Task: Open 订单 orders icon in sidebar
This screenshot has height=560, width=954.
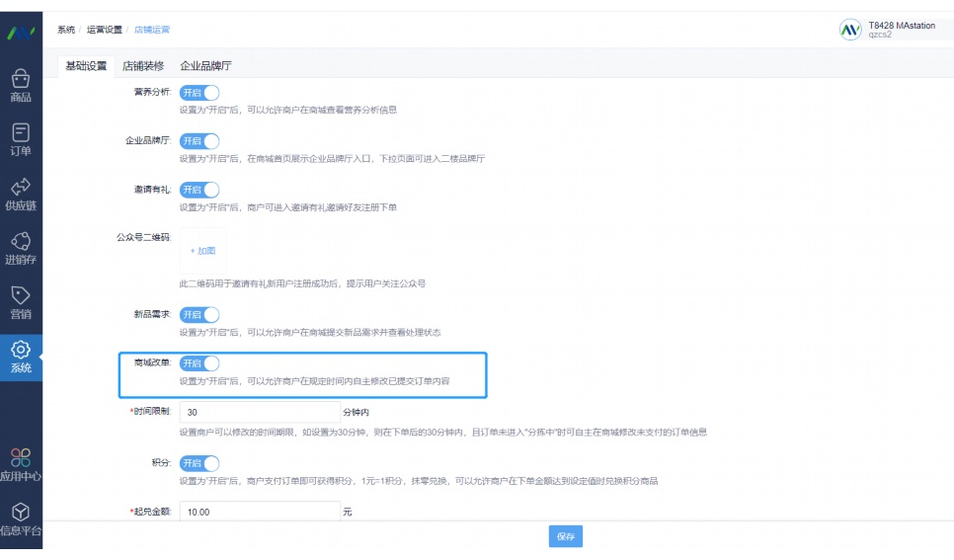Action: pyautogui.click(x=21, y=139)
